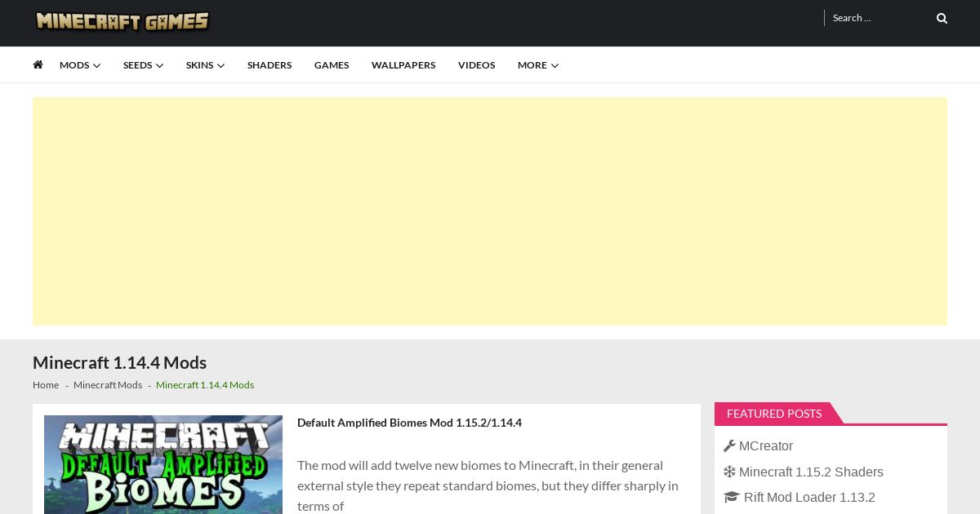Open Minecraft 1.15.2 Shaders featured post

[811, 472]
